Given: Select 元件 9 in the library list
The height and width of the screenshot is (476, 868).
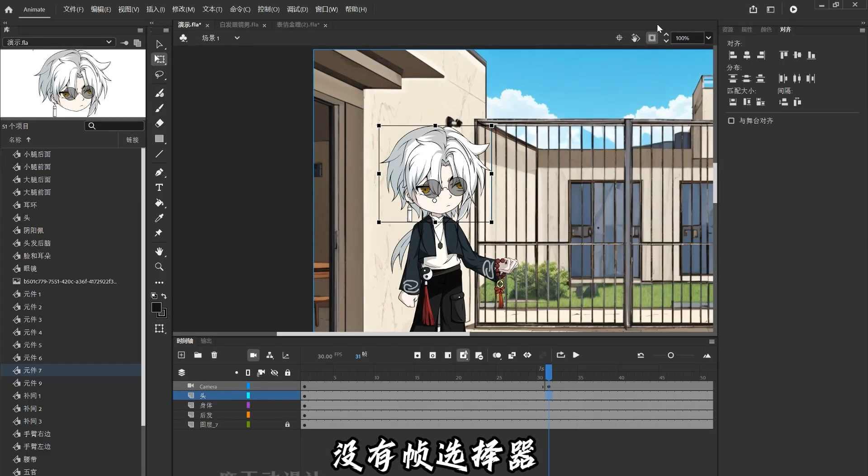Looking at the screenshot, I should point(33,383).
